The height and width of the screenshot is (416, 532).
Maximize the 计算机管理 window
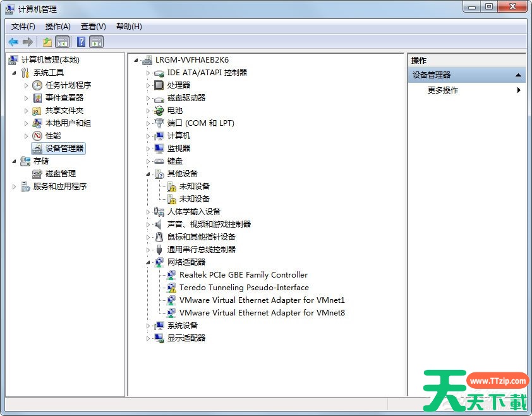tap(489, 7)
